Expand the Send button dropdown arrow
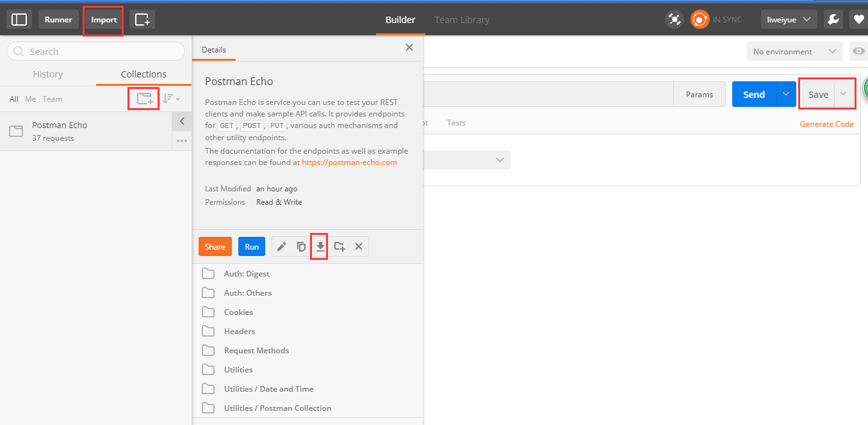Image resolution: width=868 pixels, height=425 pixels. pyautogui.click(x=786, y=94)
